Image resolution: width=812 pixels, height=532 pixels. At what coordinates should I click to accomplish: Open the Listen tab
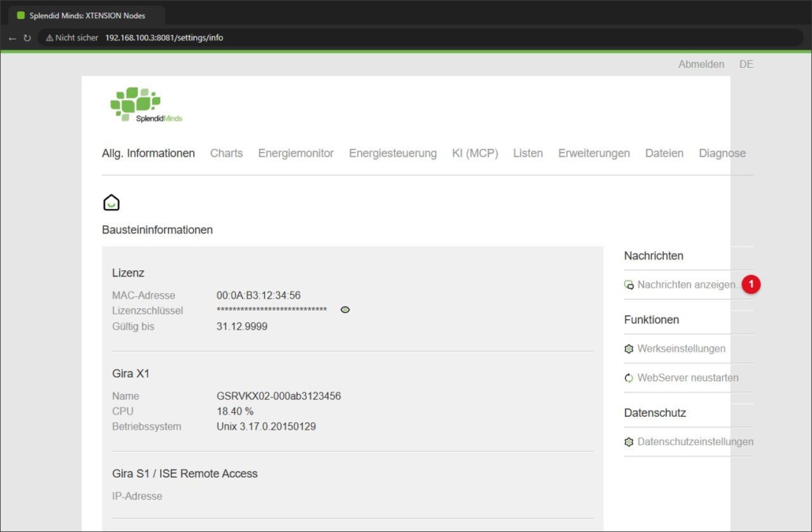[527, 153]
